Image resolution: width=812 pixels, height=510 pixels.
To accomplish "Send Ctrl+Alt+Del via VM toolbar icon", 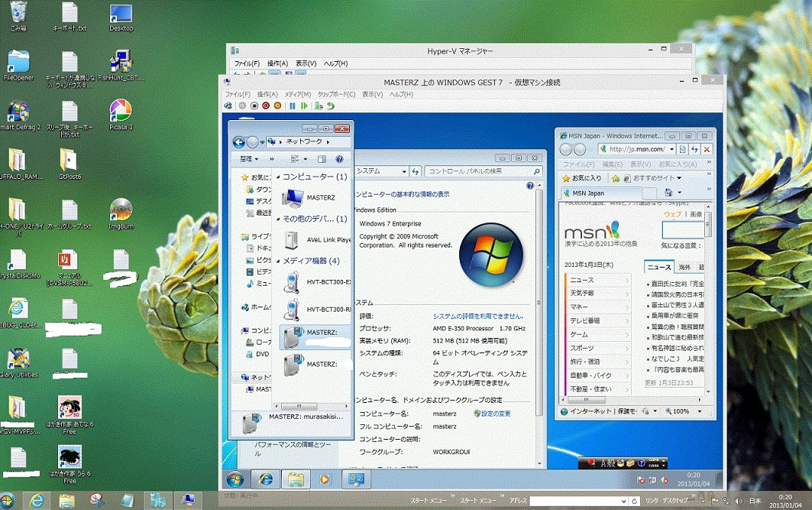I will click(228, 106).
